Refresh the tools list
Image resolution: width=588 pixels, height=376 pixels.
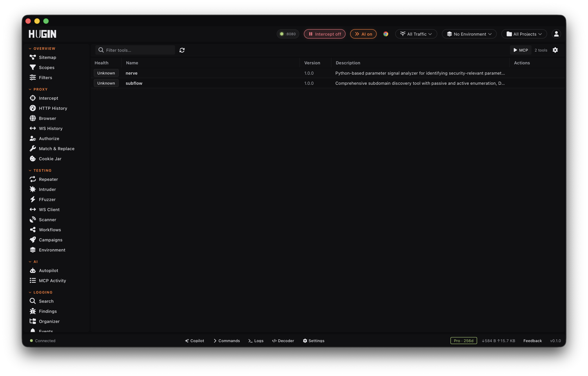[182, 50]
